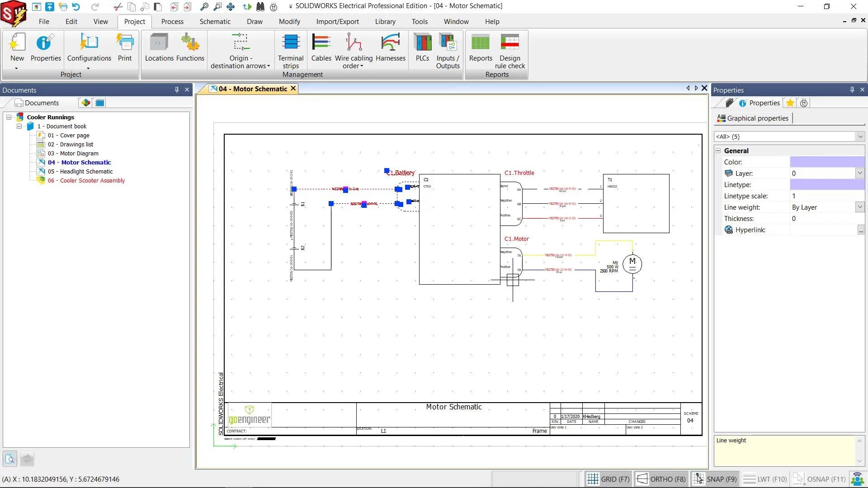Open the Terminal strips manager
Screen dimensions: 868x488
[291, 51]
